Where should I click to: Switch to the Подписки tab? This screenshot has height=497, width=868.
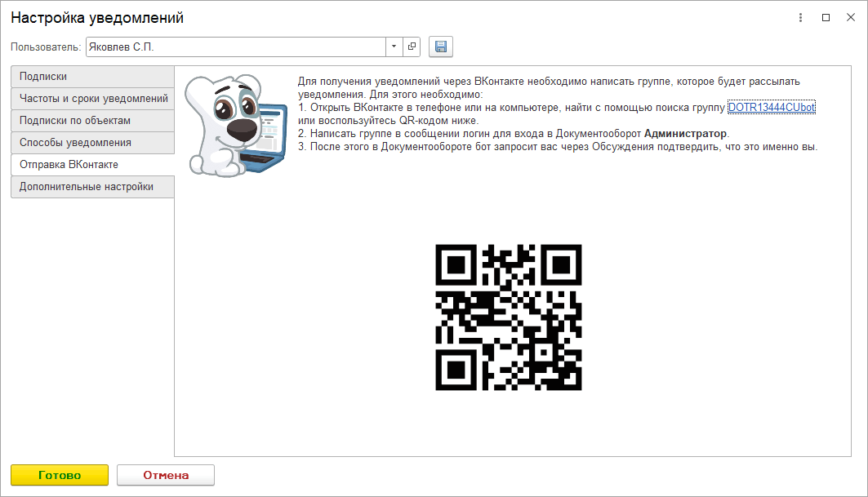point(92,77)
